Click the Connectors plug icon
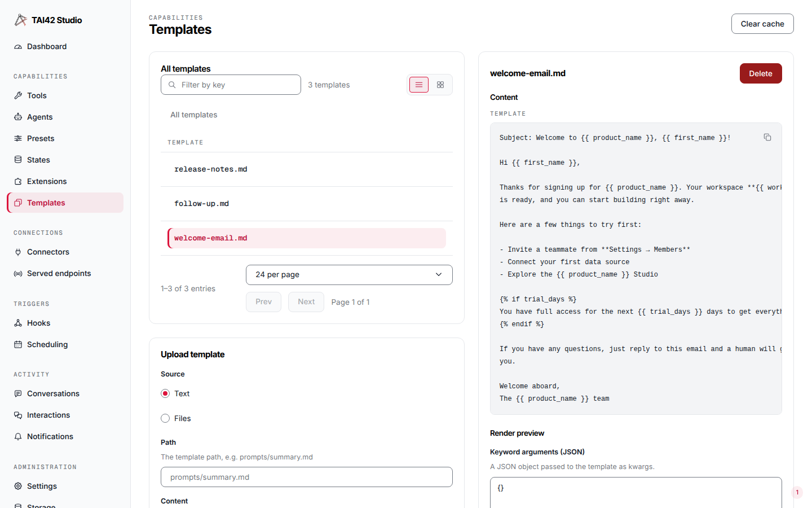812x508 pixels. pyautogui.click(x=18, y=252)
